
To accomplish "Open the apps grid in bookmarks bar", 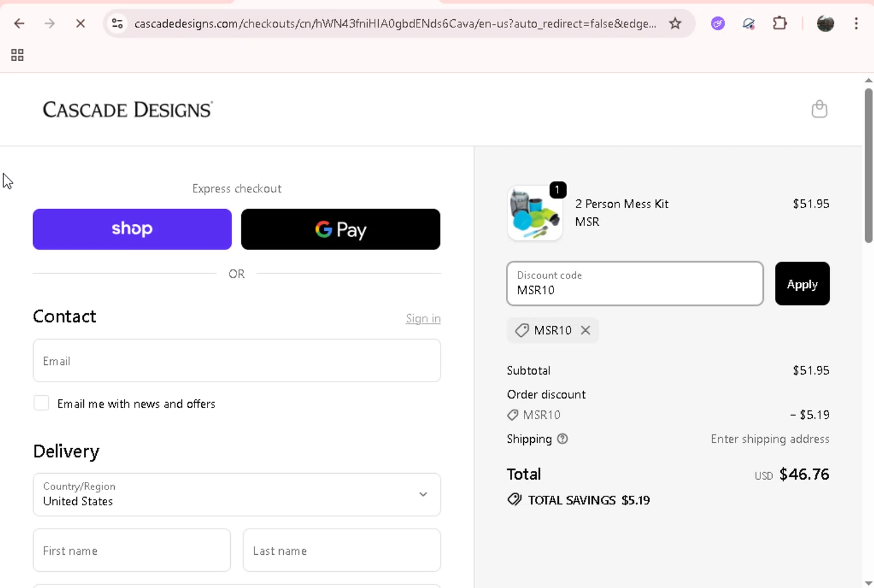I will pyautogui.click(x=17, y=55).
